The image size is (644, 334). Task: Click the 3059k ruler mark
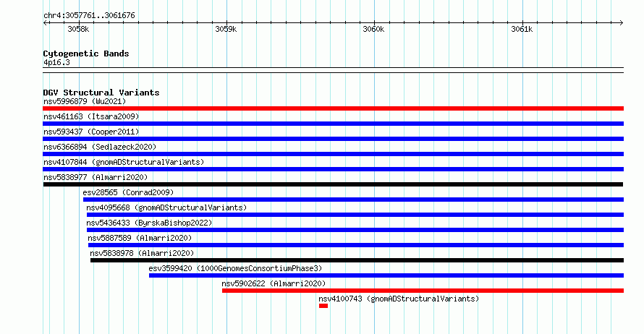coord(226,29)
